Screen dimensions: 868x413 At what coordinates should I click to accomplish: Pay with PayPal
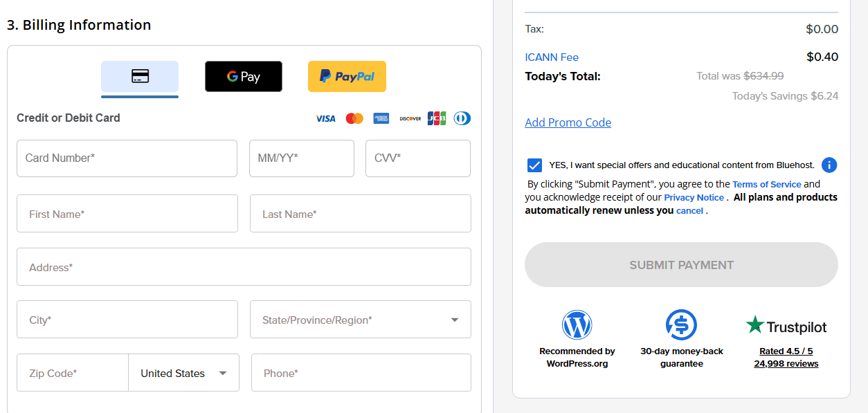[347, 76]
